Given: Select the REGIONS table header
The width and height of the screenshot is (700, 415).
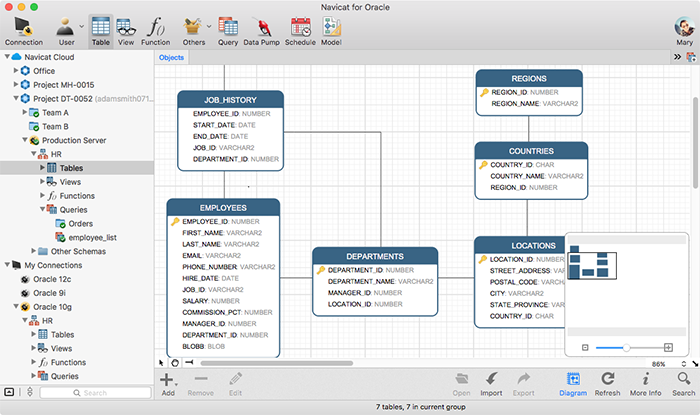Looking at the screenshot, I should [x=529, y=79].
